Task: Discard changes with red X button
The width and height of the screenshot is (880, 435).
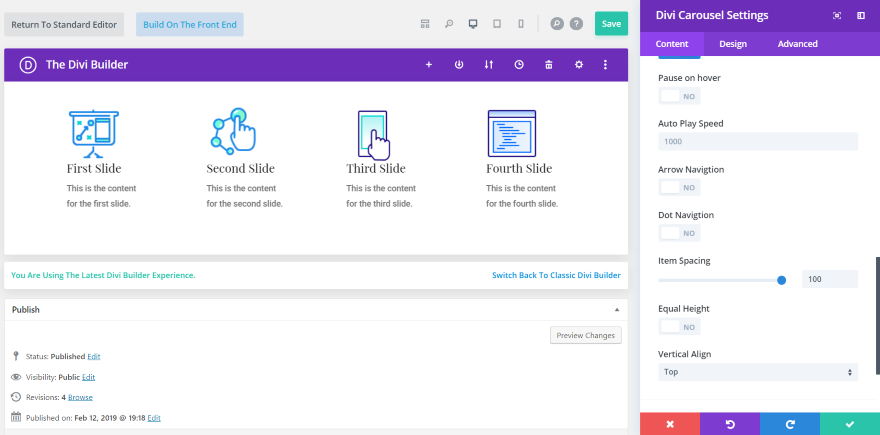Action: click(670, 424)
